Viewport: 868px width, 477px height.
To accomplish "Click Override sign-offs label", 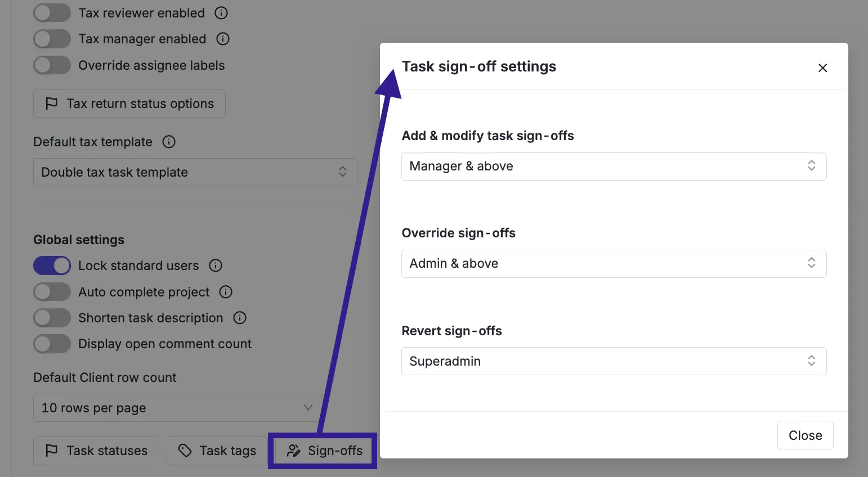I will coord(458,233).
